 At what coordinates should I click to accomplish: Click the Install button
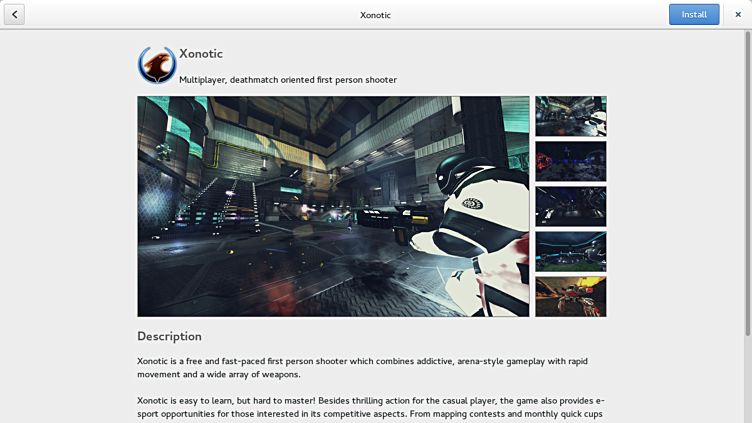pos(693,14)
